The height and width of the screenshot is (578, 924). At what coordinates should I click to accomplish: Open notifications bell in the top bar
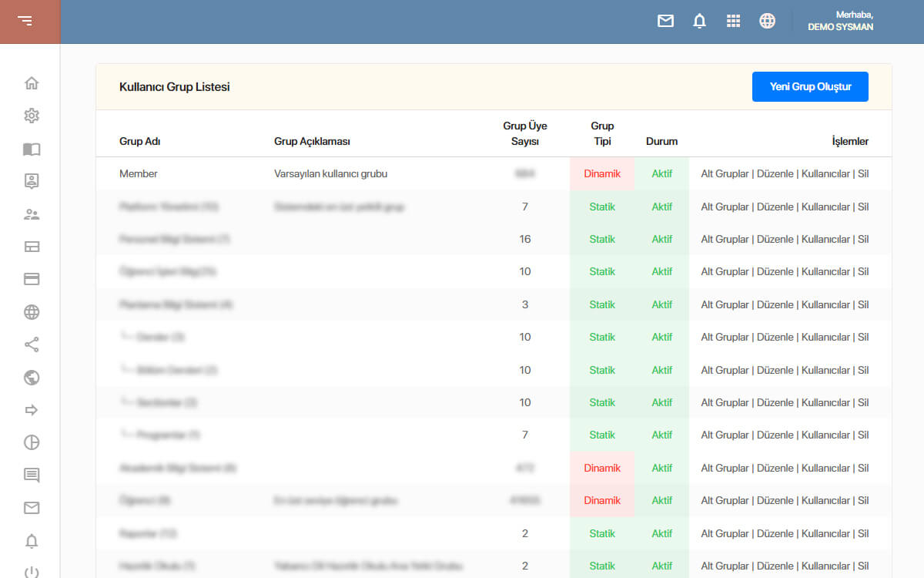tap(699, 21)
